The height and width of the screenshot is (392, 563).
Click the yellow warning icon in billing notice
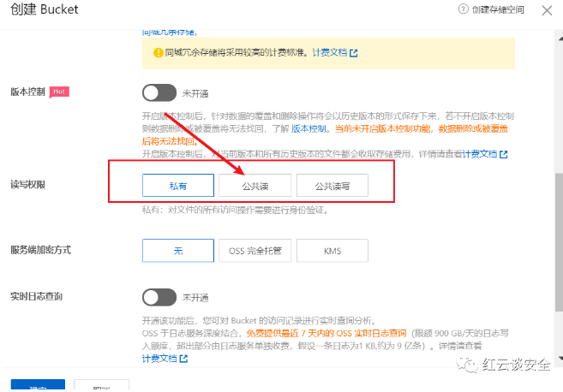pyautogui.click(x=157, y=52)
